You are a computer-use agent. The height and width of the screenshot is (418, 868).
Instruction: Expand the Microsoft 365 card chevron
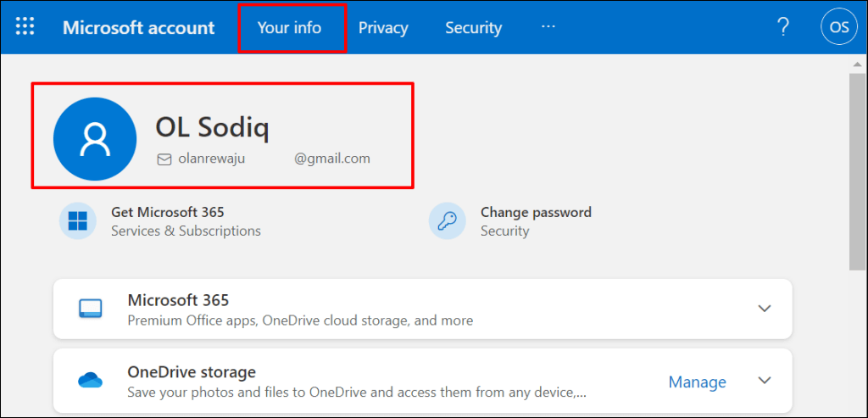tap(765, 309)
